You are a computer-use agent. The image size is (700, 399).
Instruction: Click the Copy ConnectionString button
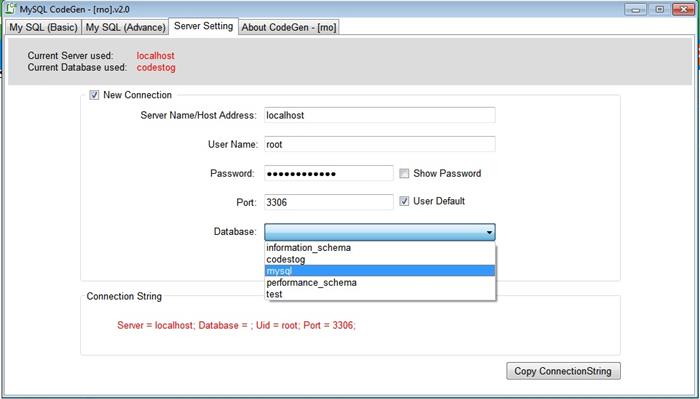point(563,371)
